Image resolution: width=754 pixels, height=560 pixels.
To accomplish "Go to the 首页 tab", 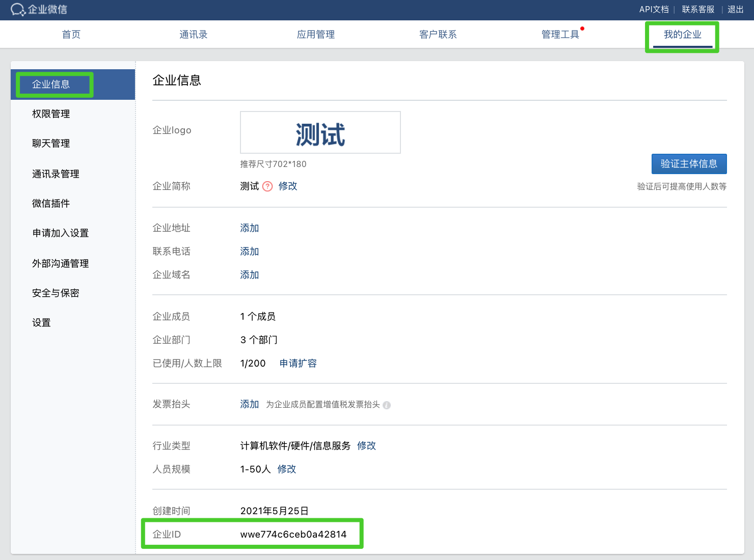I will point(71,35).
